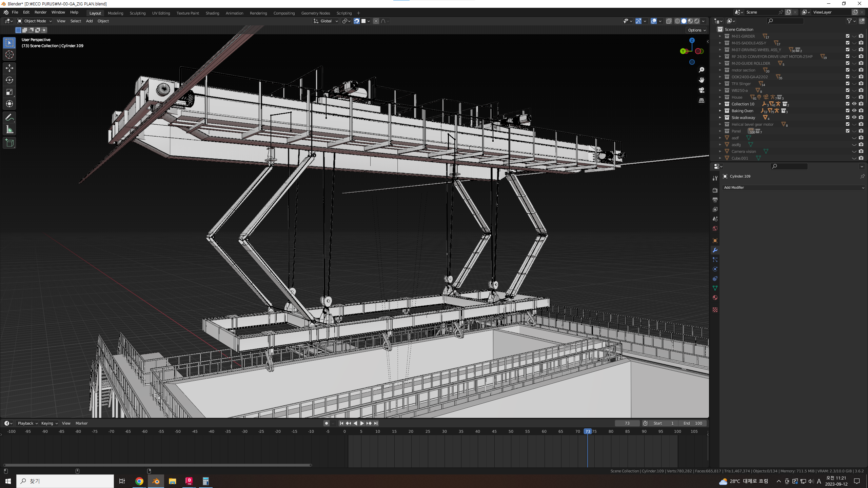Open Global transform orientation dropdown

coord(326,21)
